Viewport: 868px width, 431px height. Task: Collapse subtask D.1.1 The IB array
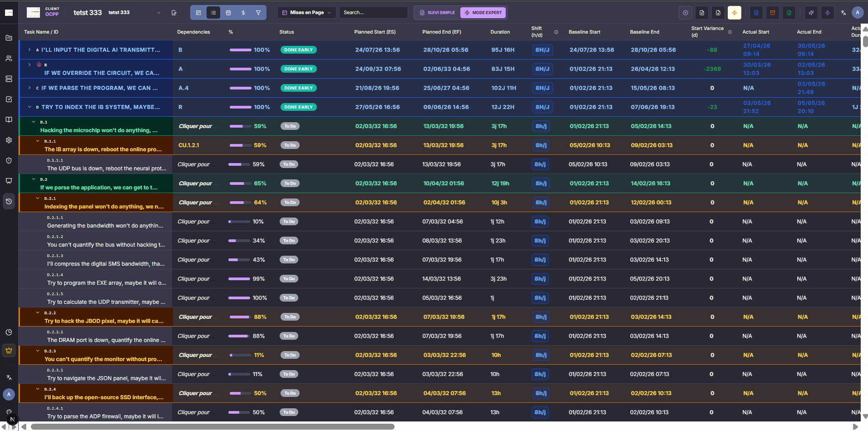38,141
